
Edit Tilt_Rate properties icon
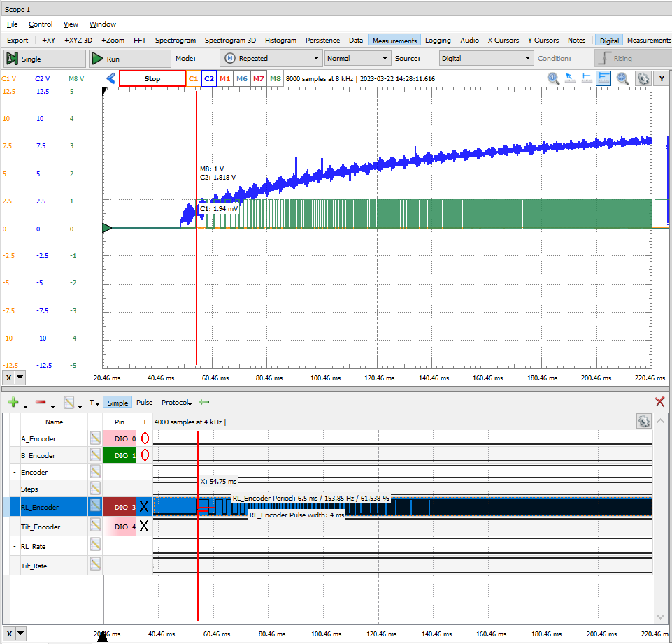[95, 565]
